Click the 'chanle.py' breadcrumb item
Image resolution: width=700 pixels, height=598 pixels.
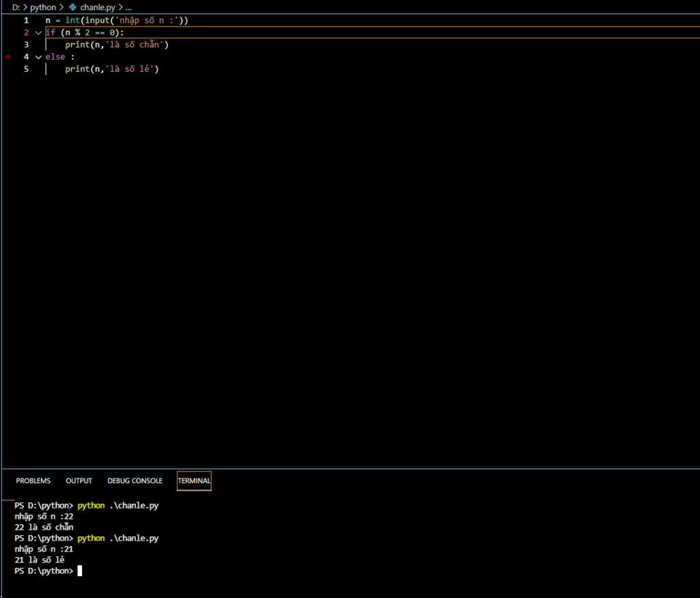tap(97, 7)
